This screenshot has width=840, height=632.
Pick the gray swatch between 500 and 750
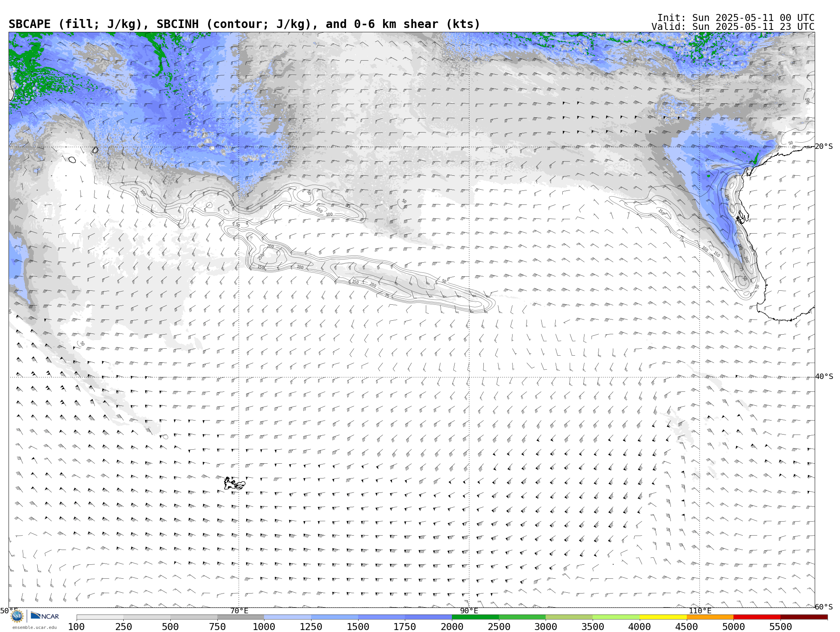(194, 617)
